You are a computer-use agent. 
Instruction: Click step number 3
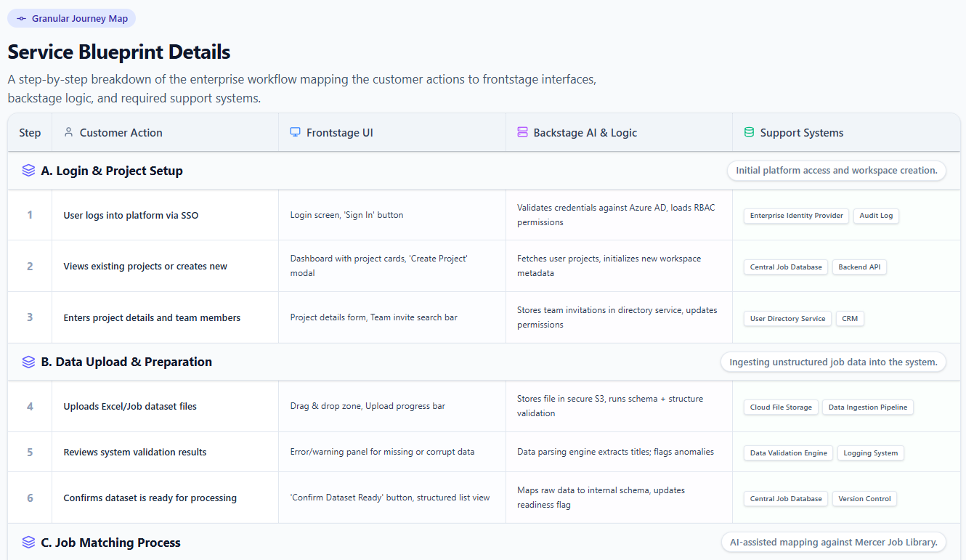(30, 317)
